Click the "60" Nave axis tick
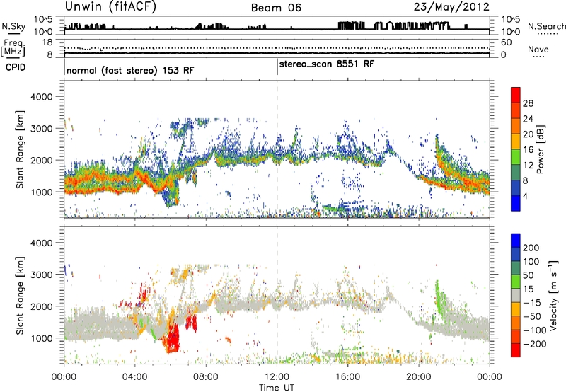Image resolution: width=566 pixels, height=392 pixels. pyautogui.click(x=506, y=42)
